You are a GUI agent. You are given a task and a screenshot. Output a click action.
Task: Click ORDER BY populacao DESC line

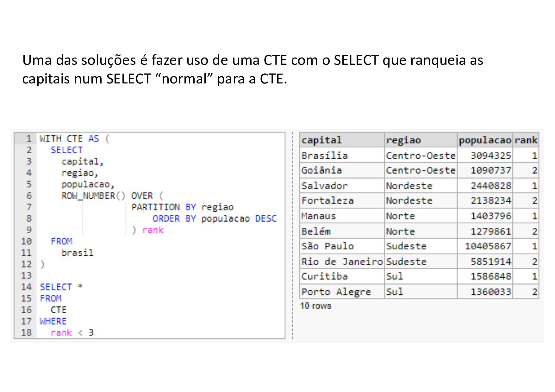point(214,219)
